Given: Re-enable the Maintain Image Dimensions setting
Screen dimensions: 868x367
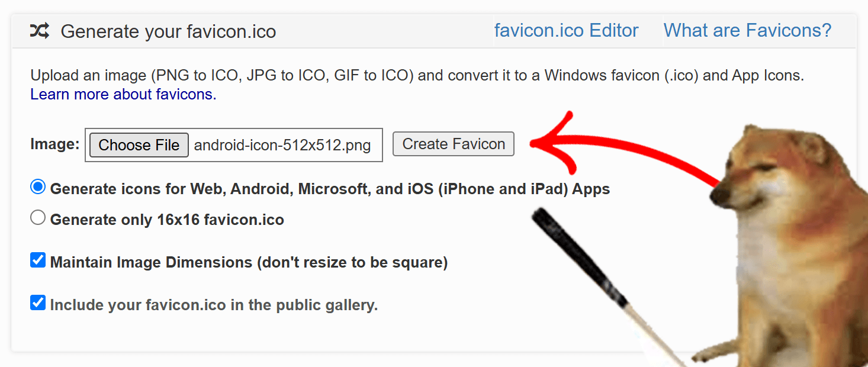Looking at the screenshot, I should 37,259.
